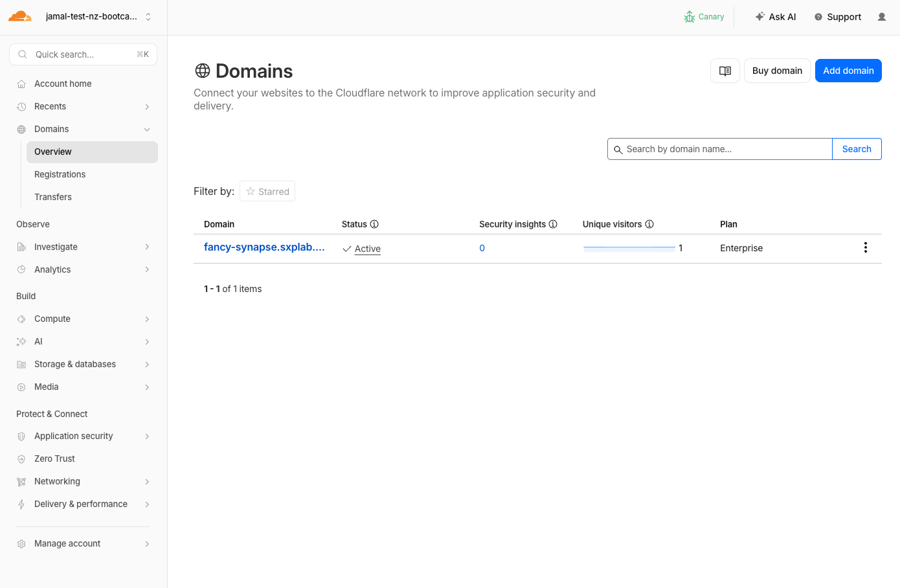The width and height of the screenshot is (900, 588).
Task: Open Ask AI assistant
Action: pos(776,17)
